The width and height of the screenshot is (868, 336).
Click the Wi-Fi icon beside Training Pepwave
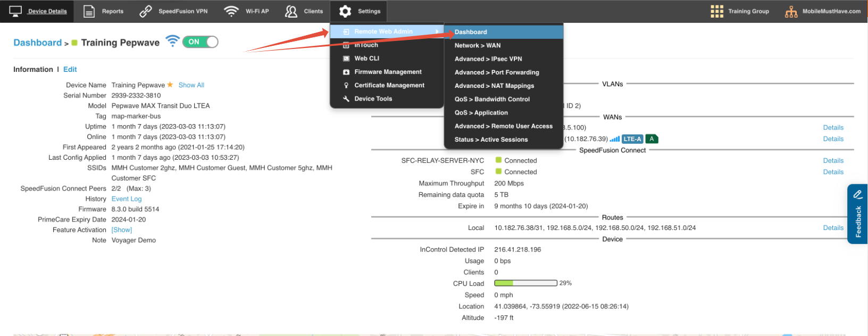tap(172, 41)
